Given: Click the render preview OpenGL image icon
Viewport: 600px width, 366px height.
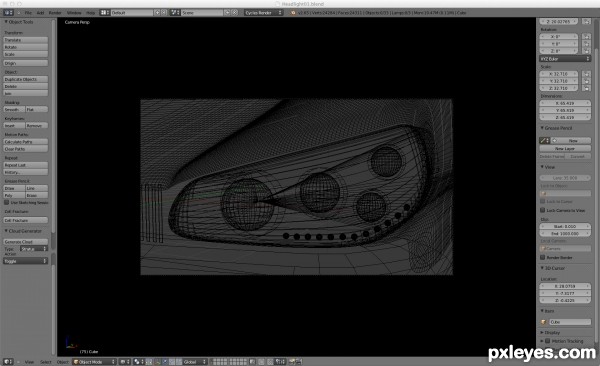Looking at the screenshot, I should click(292, 361).
